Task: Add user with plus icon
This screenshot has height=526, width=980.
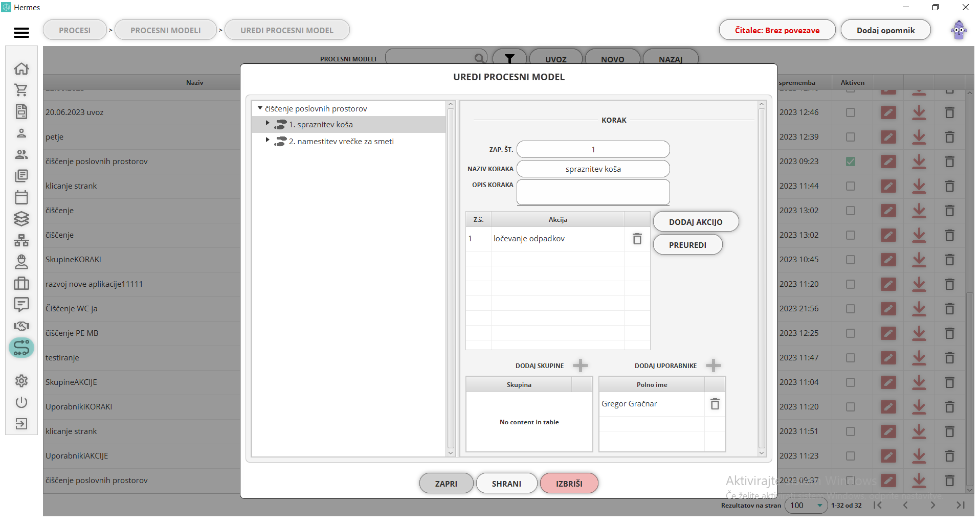Action: 714,365
